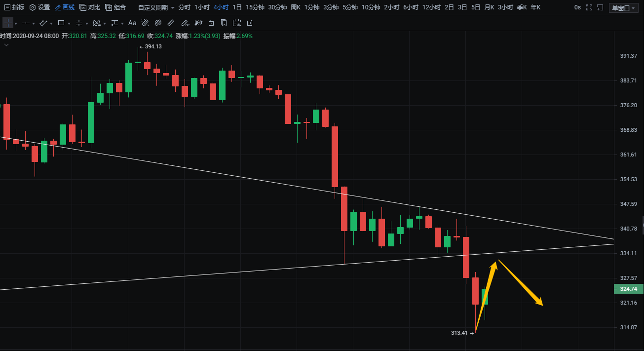Toggle the 对比 compare mode
The width and height of the screenshot is (644, 351).
(x=90, y=7)
